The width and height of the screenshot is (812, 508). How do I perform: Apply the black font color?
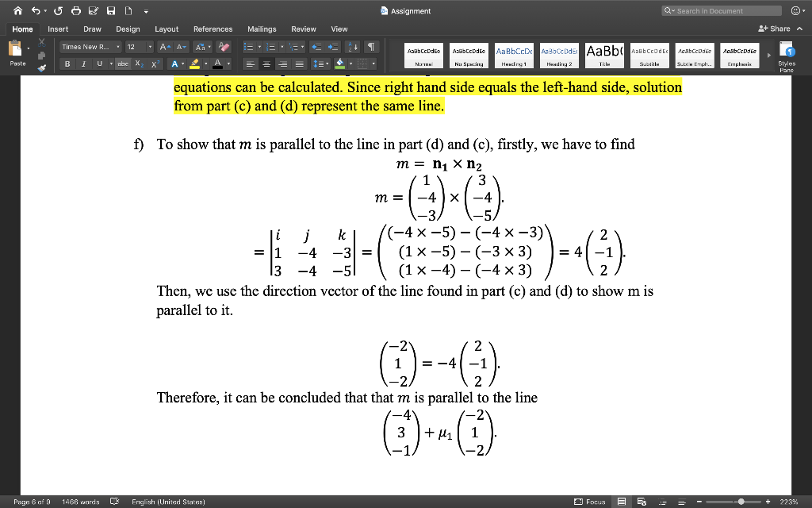click(217, 63)
